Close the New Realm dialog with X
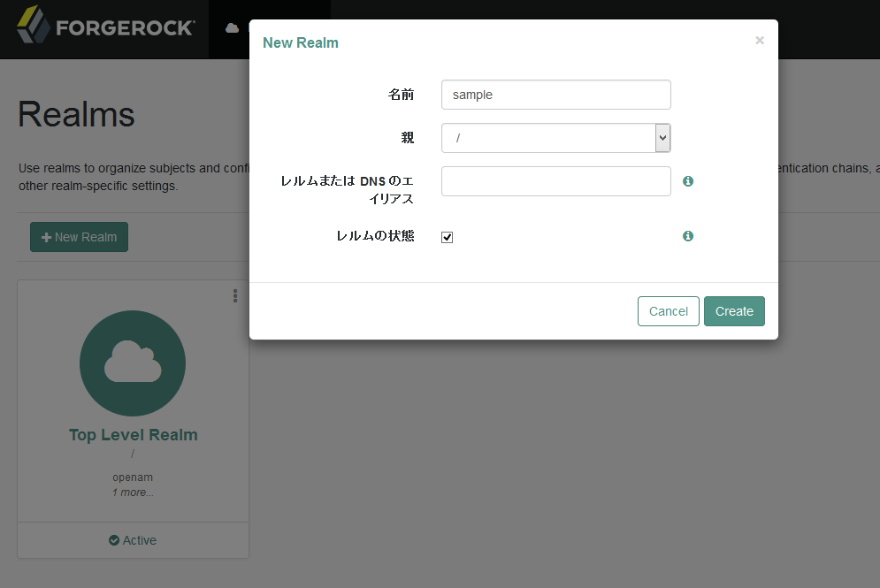The image size is (880, 588). click(759, 41)
